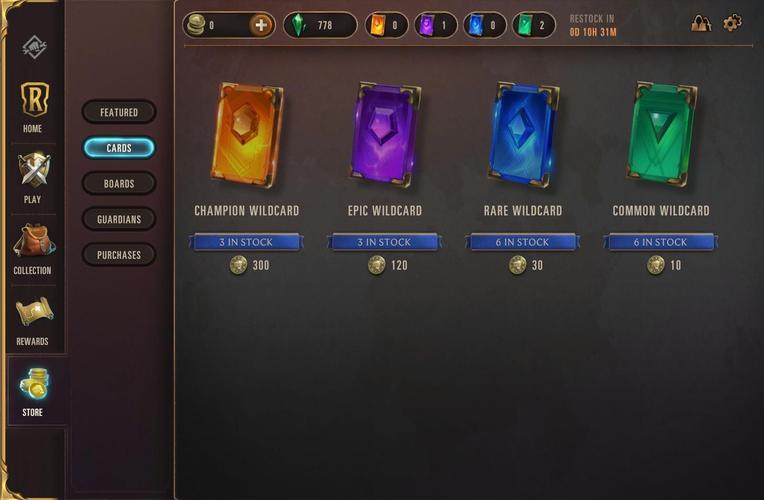This screenshot has height=500, width=764.
Task: Open the friends social icon
Action: 701,23
